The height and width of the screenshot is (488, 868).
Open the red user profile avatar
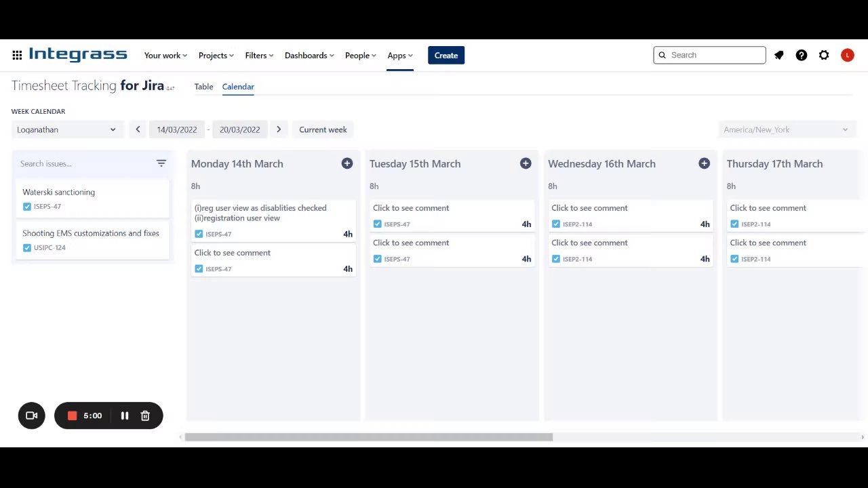pyautogui.click(x=848, y=56)
